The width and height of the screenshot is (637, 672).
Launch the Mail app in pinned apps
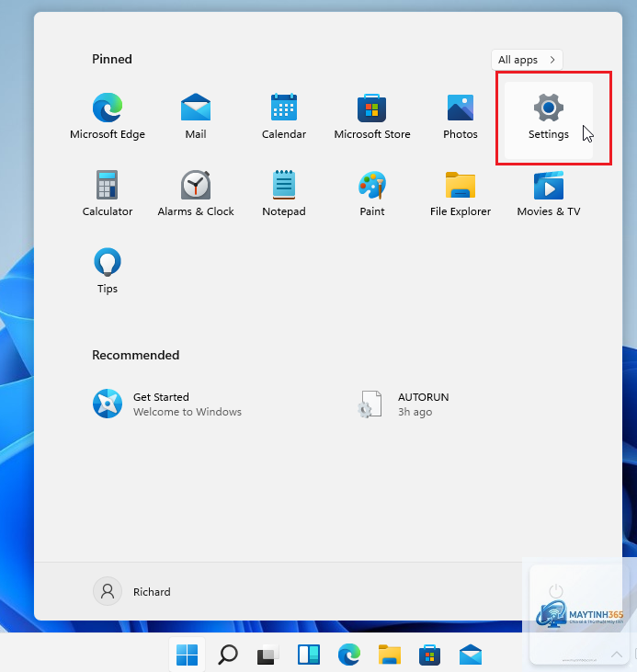click(x=196, y=116)
